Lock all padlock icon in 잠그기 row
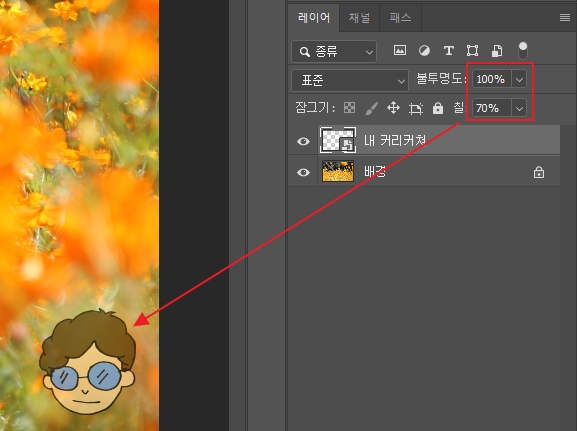577x431 pixels. click(x=438, y=108)
